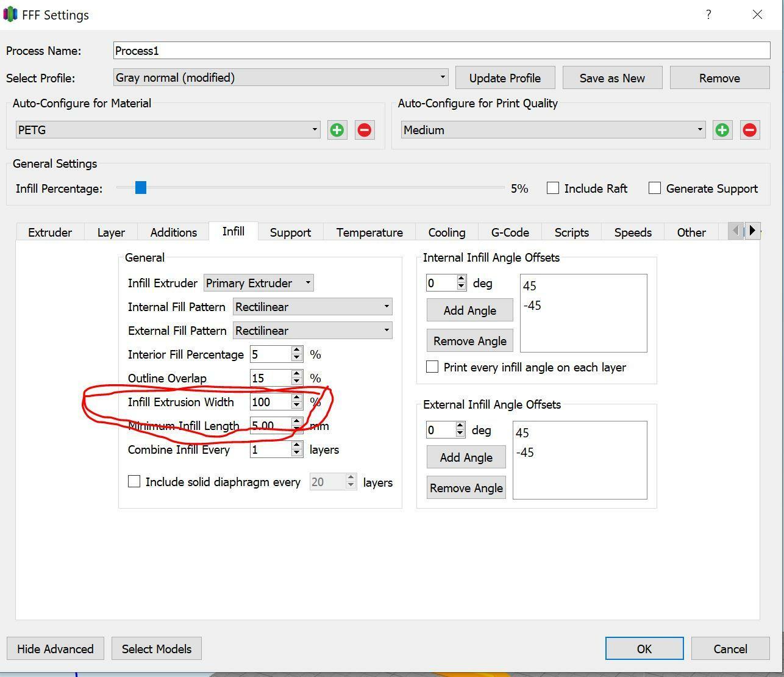Click green plus icon beside PETG material
Viewport: 784px width, 677px height.
(337, 130)
